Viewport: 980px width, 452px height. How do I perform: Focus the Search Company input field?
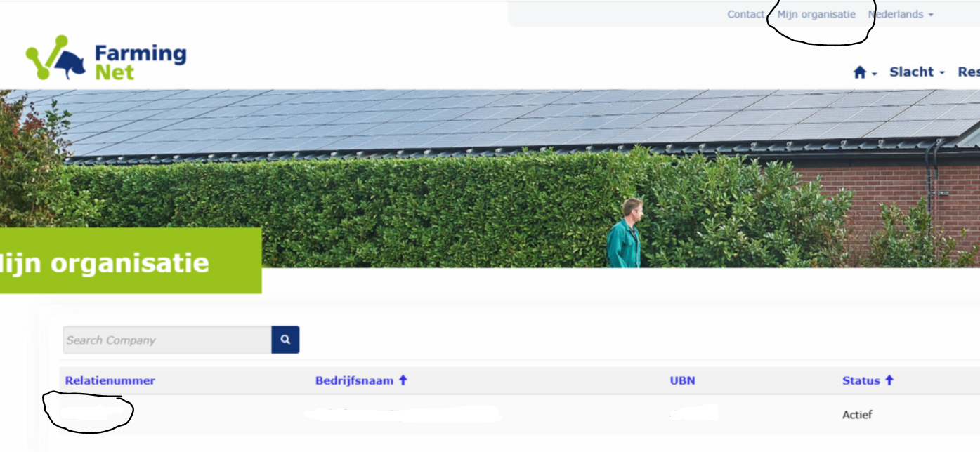[x=167, y=340]
